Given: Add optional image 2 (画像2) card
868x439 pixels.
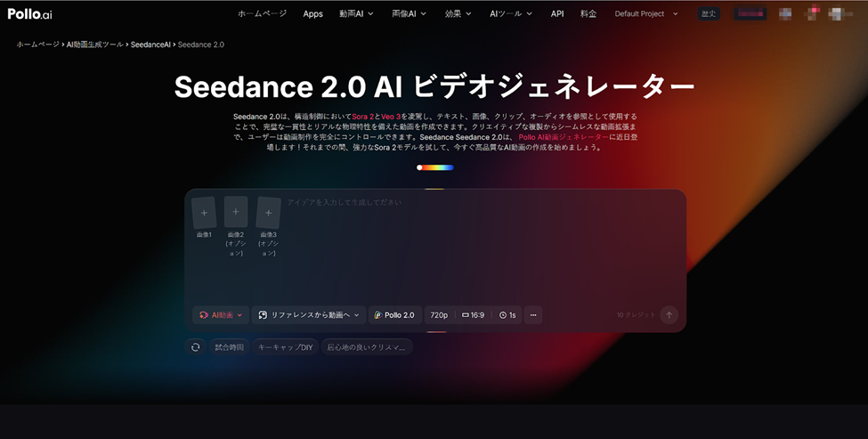Looking at the screenshot, I should (x=236, y=211).
